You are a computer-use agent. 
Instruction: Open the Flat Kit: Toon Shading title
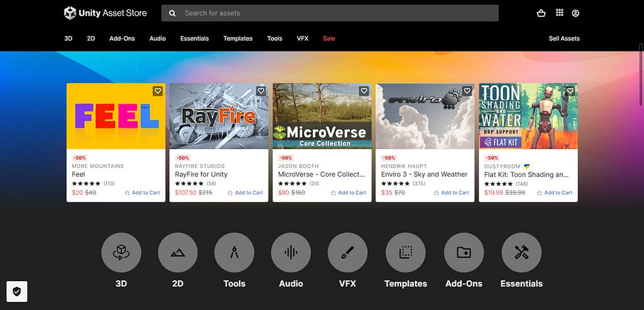(x=526, y=175)
